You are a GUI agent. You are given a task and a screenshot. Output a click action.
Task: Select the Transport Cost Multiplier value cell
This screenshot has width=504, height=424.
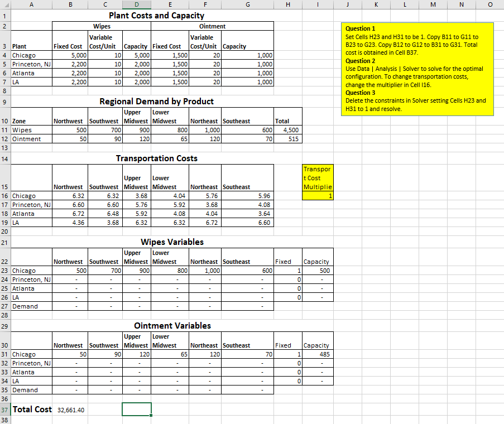click(x=316, y=196)
